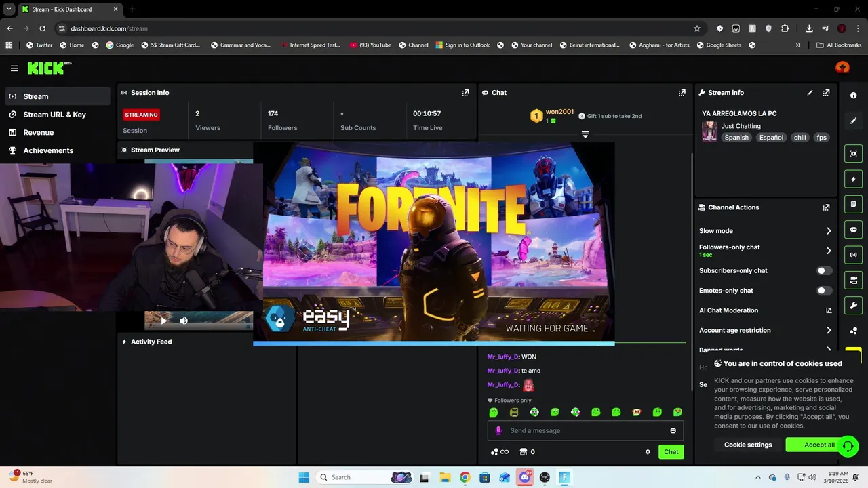Click the camera frame icon in right sidebar
868x488 pixels.
point(854,154)
